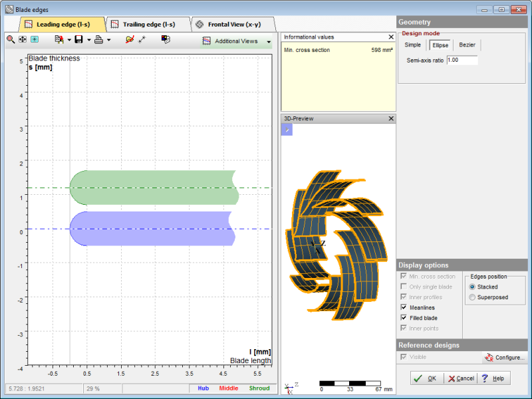This screenshot has width=532, height=399.
Task: Click the Geometry section header
Action: point(462,22)
